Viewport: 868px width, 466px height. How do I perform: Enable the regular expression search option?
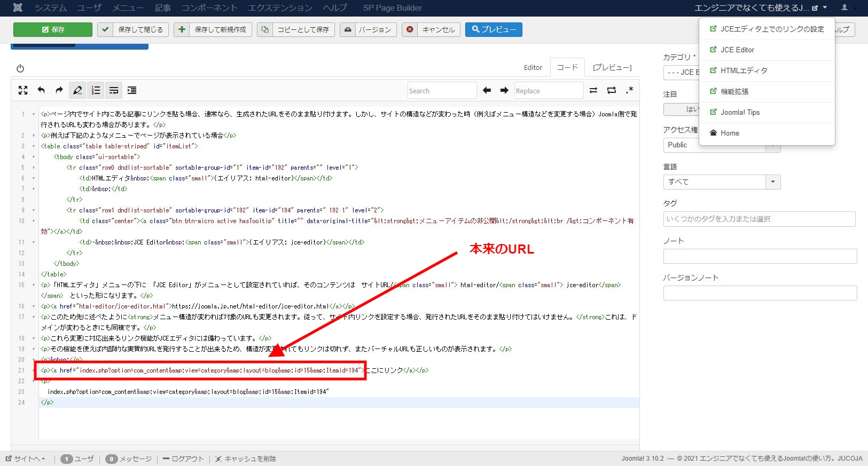pos(630,90)
